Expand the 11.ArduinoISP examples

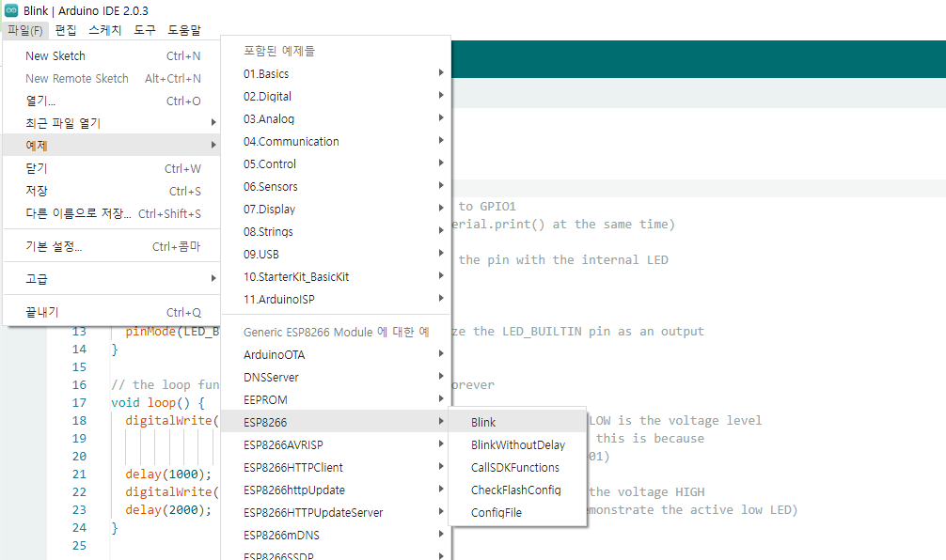click(336, 299)
